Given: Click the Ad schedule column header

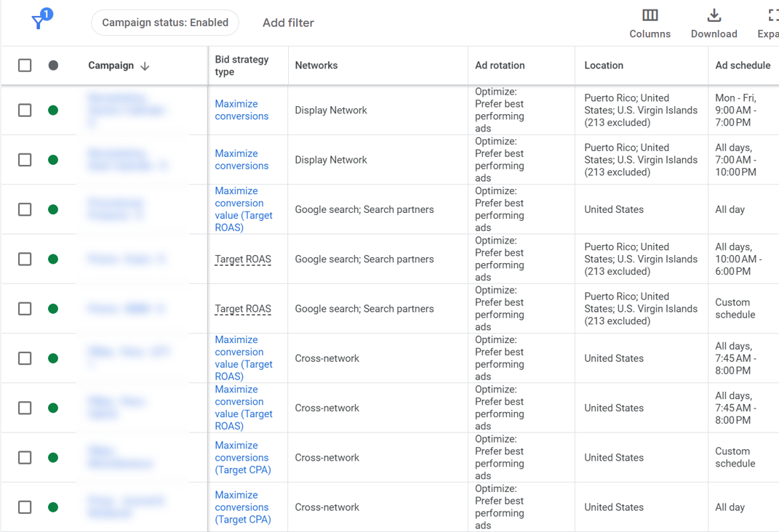Looking at the screenshot, I should point(742,65).
